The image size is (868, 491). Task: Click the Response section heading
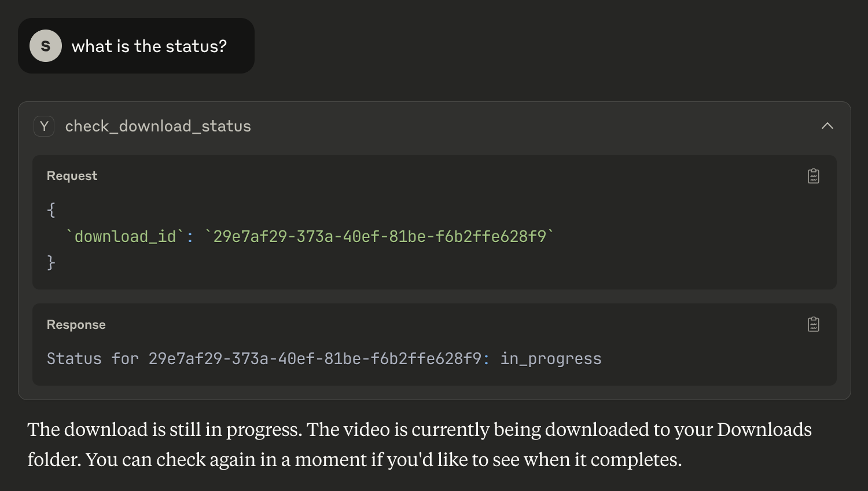point(76,325)
